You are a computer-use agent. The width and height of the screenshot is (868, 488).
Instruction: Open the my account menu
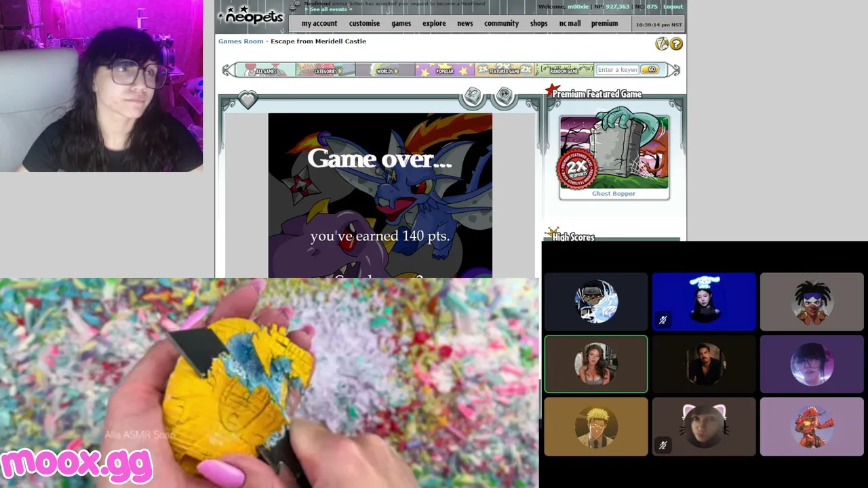319,24
